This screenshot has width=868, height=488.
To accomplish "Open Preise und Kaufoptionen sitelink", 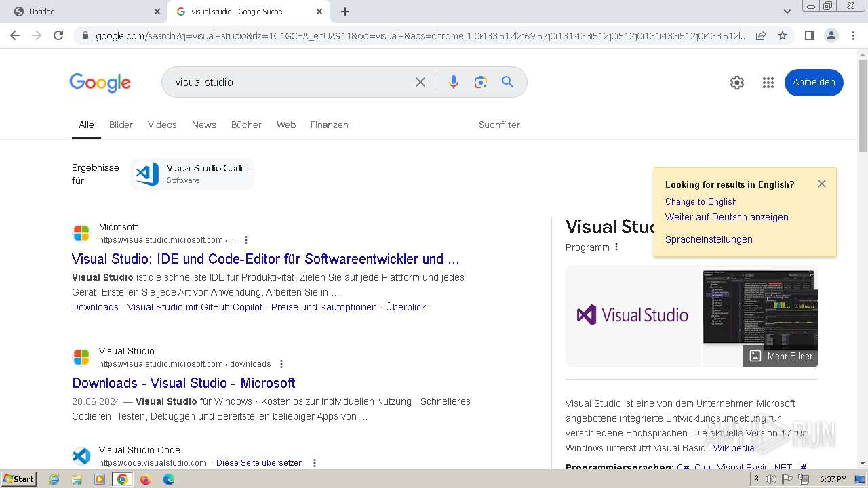I will coord(324,307).
